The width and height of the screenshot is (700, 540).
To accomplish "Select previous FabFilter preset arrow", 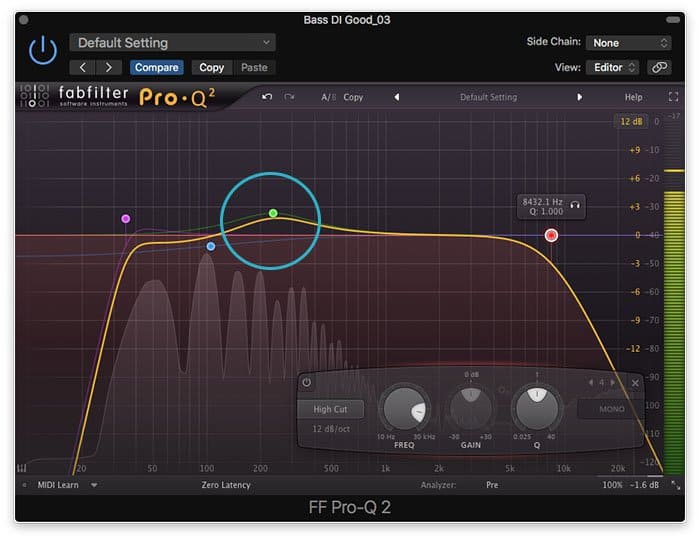I will point(396,97).
